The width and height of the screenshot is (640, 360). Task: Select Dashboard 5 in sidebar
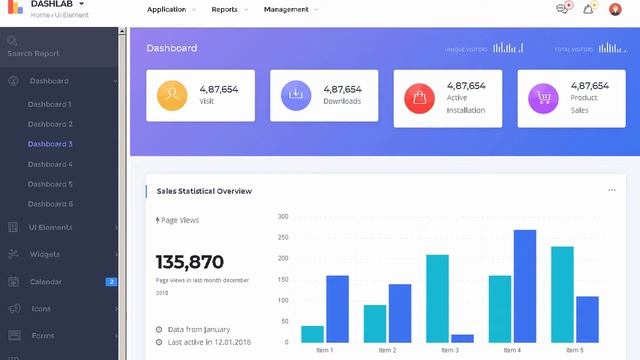point(50,184)
